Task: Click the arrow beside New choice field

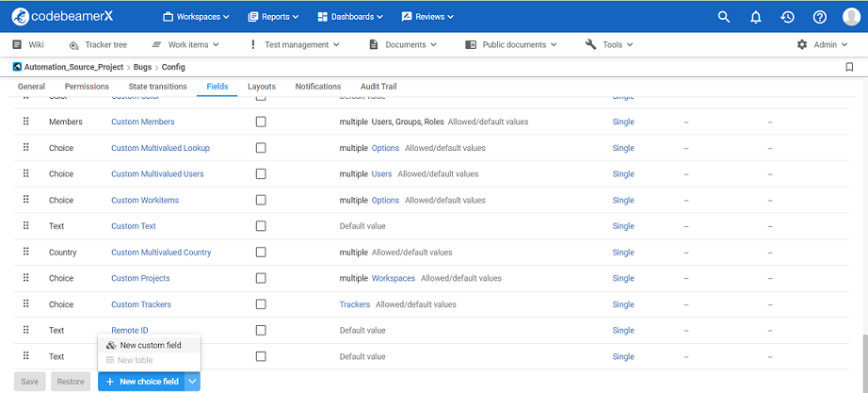Action: coord(192,382)
